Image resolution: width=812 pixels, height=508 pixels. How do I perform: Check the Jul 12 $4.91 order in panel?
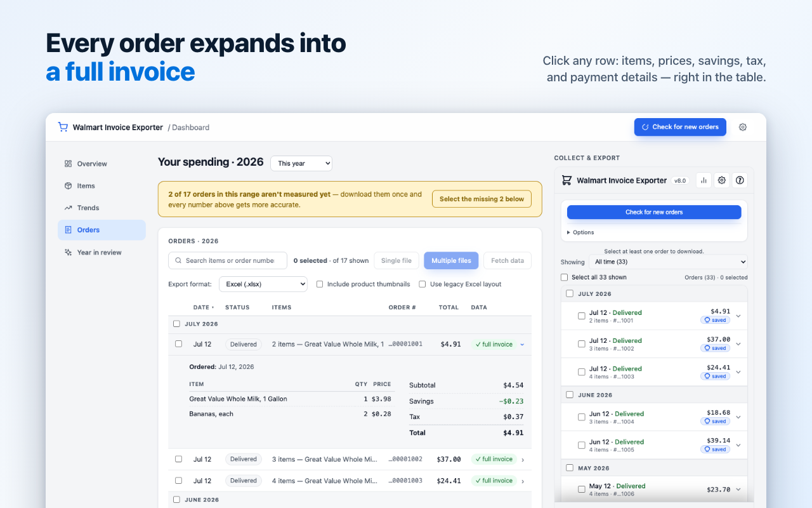tap(582, 316)
